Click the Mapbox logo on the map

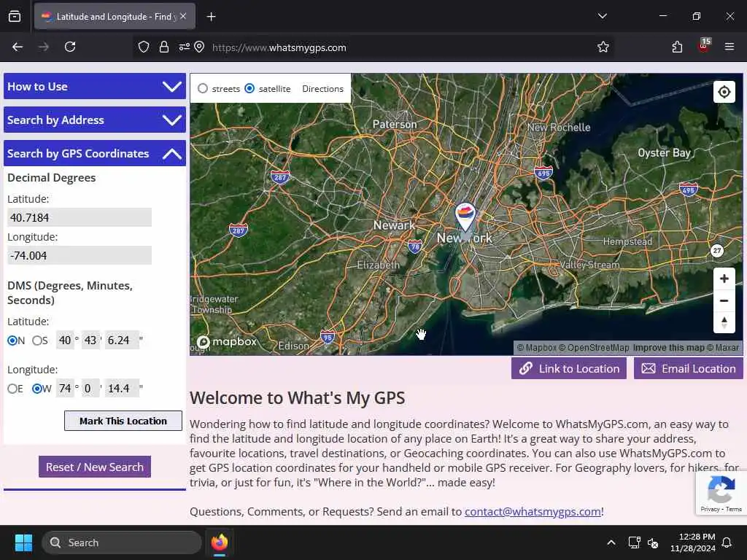tap(227, 341)
